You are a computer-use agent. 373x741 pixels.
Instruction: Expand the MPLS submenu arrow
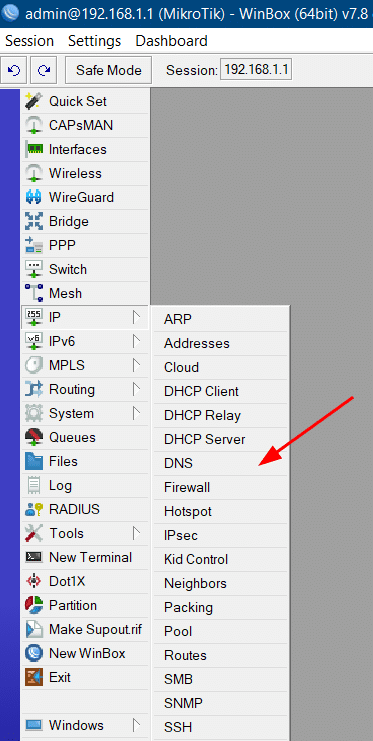[137, 365]
